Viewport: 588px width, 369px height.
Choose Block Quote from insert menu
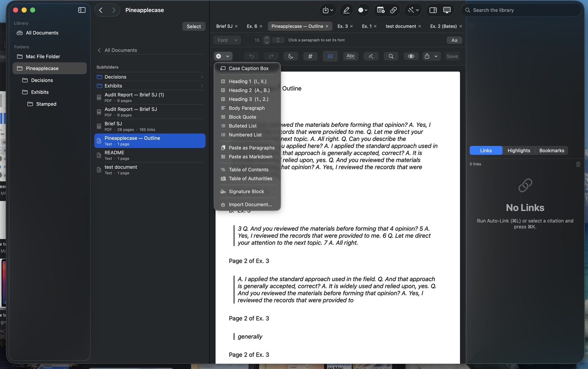pos(247,117)
